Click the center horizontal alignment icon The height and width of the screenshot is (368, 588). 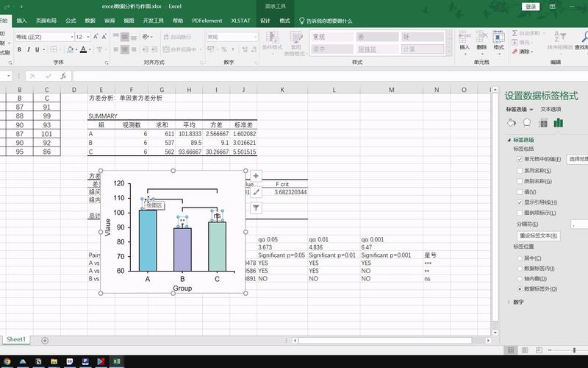[x=125, y=49]
